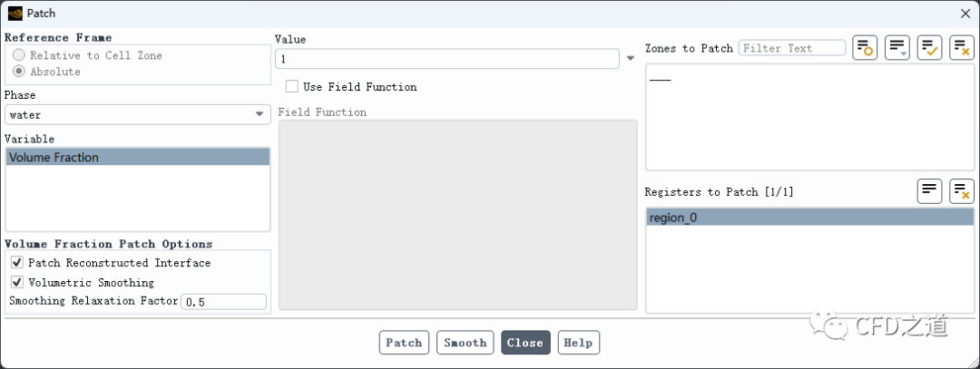Open the Phase dropdown showing water
Viewport: 980px width, 369px height.
(x=138, y=115)
